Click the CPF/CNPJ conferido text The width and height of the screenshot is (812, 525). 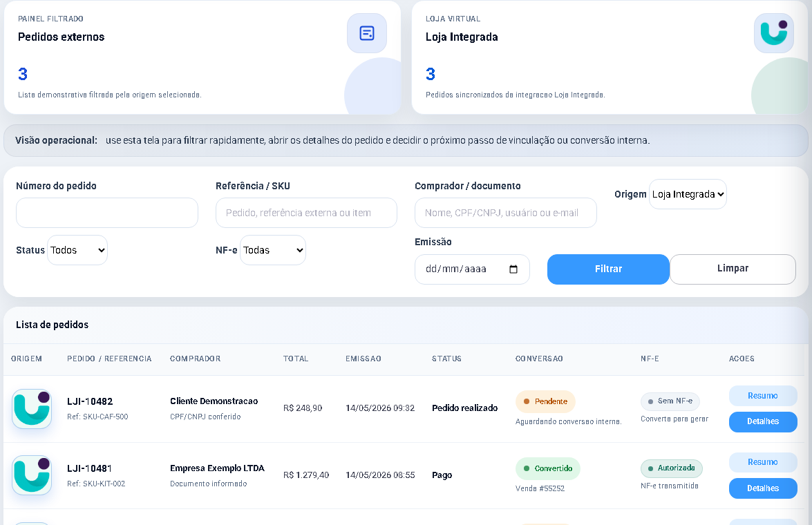point(205,417)
